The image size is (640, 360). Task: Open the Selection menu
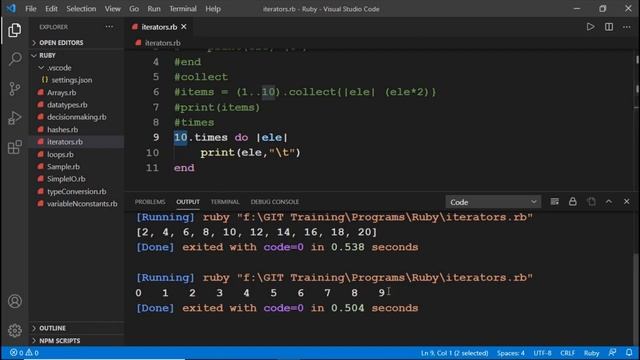81,9
